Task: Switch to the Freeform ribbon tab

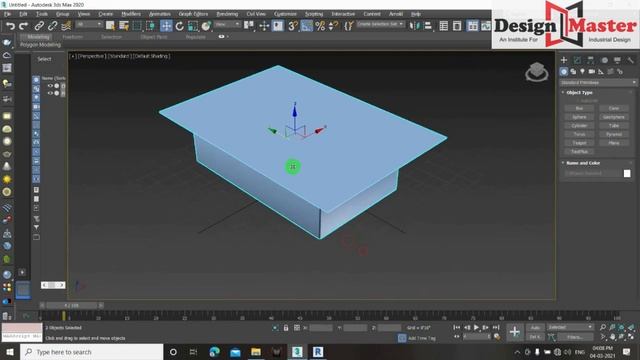Action: coord(73,37)
